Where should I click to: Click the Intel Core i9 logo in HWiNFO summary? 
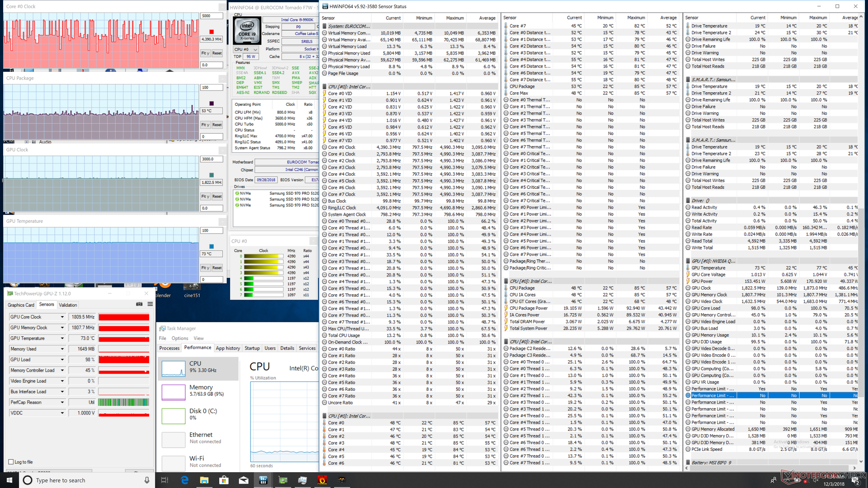pyautogui.click(x=247, y=31)
